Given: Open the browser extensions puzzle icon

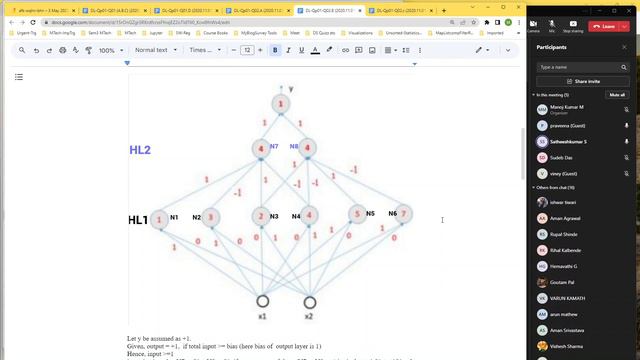Looking at the screenshot, I should (487, 22).
